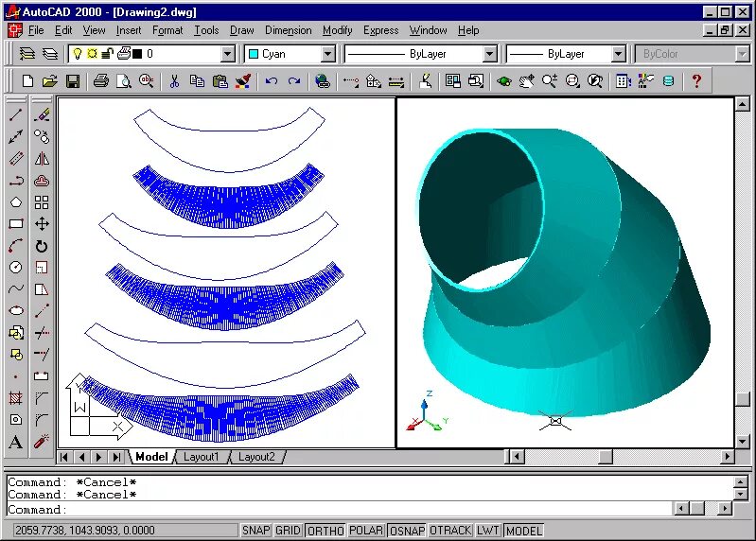Select the Hatch tool
Screen dimensions: 756x541
tap(15, 398)
